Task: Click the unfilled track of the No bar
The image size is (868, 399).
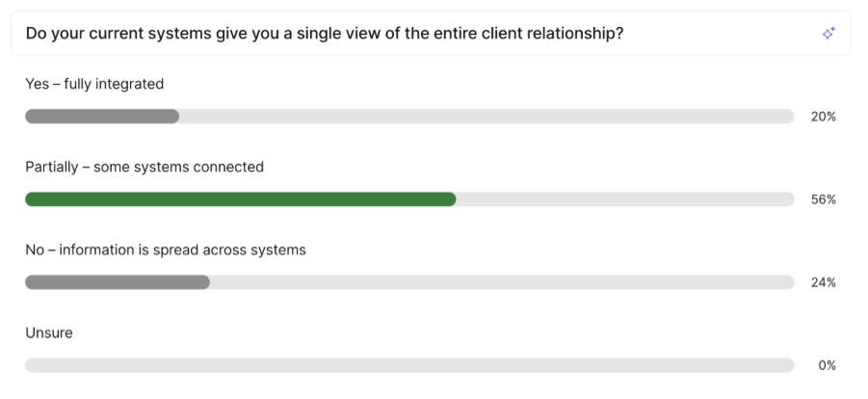Action: [501, 282]
